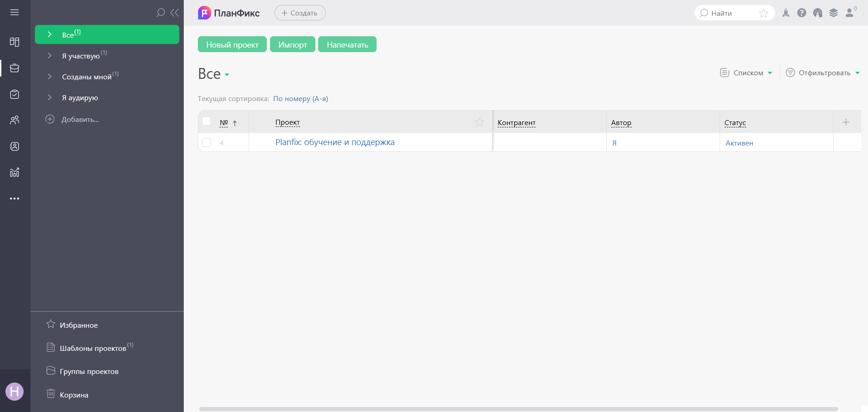Select Шаблоны проектов in the sidebar
Viewport: 868px width, 412px height.
tap(93, 348)
